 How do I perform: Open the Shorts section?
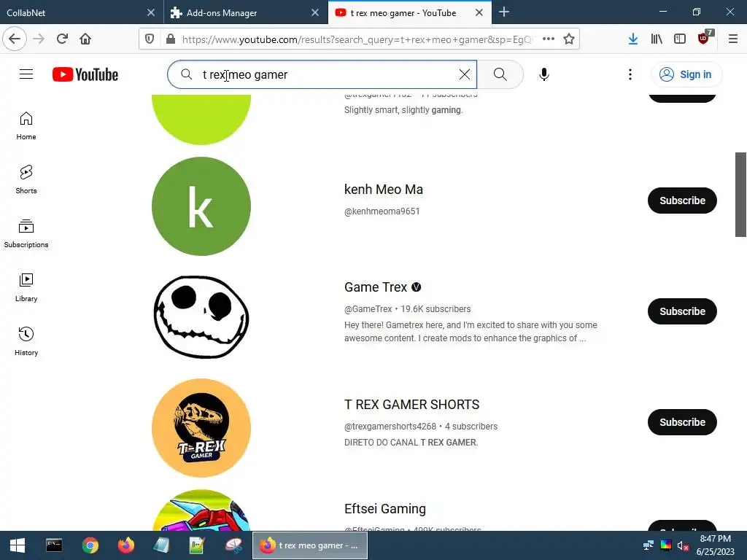(26, 179)
